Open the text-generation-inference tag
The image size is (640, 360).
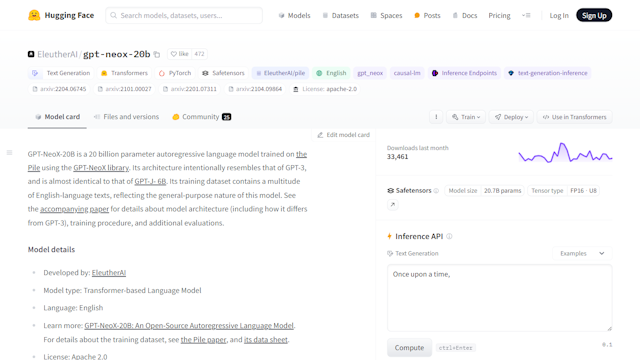tap(547, 73)
